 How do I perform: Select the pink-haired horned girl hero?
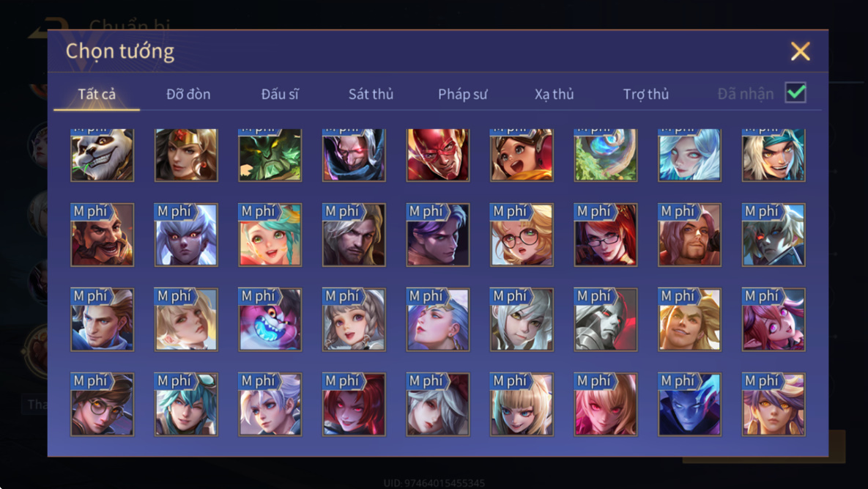(774, 320)
